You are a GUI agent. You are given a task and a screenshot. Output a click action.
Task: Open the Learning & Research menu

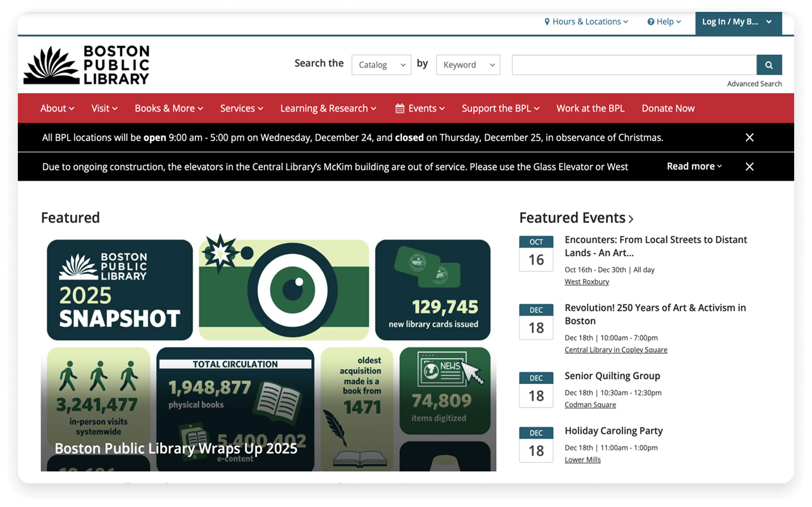point(328,109)
